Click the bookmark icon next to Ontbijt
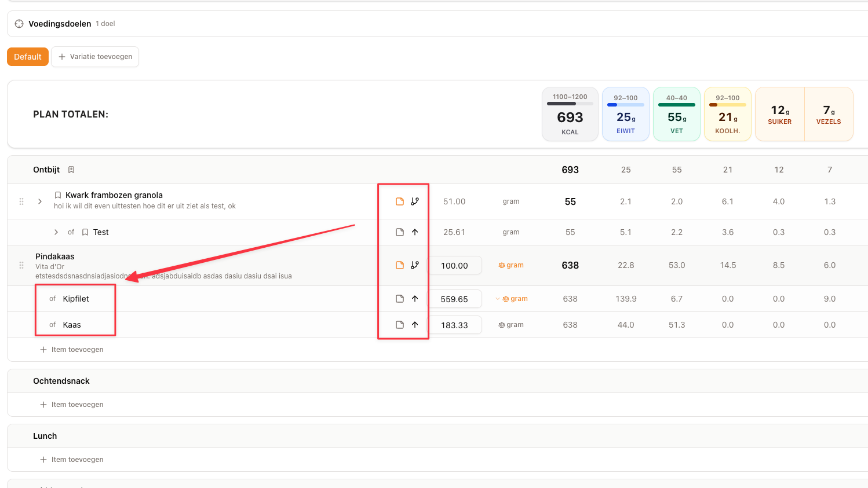Screen dimensions: 868x488 pos(71,170)
